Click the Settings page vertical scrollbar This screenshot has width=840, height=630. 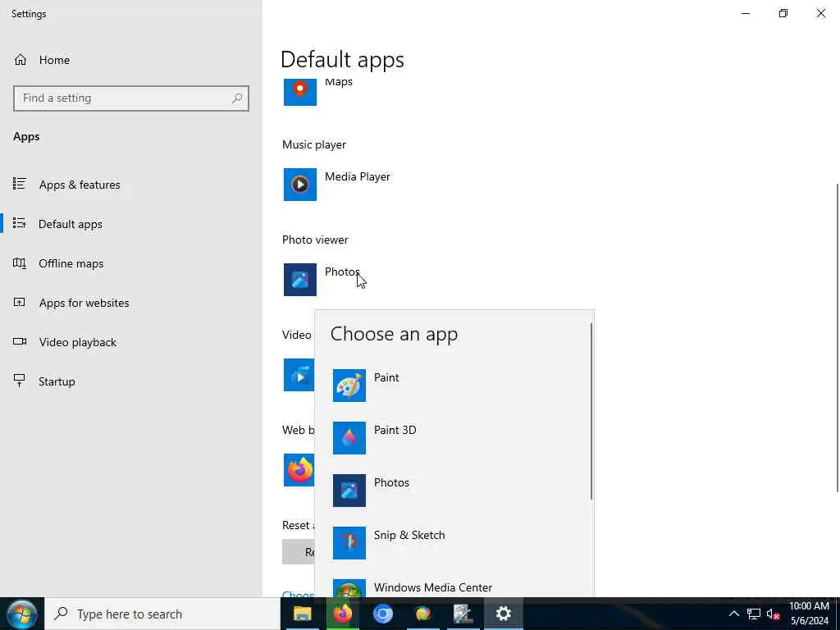pos(837,337)
